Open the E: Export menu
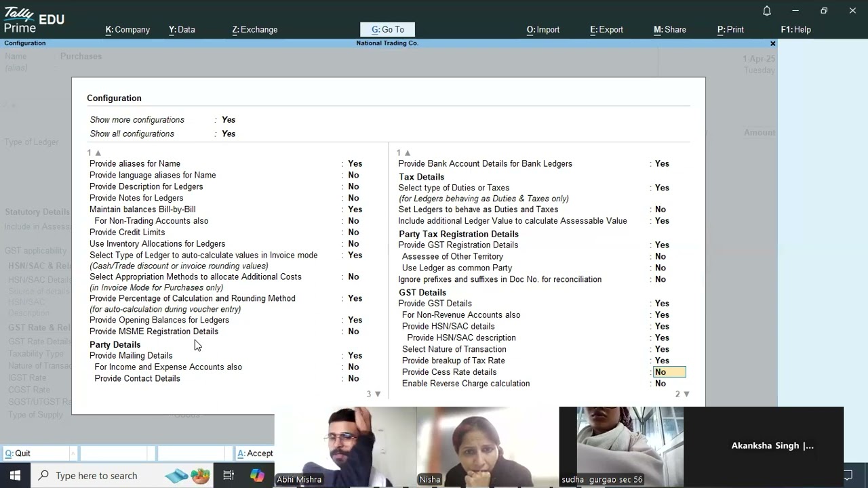This screenshot has height=488, width=868. 606,30
